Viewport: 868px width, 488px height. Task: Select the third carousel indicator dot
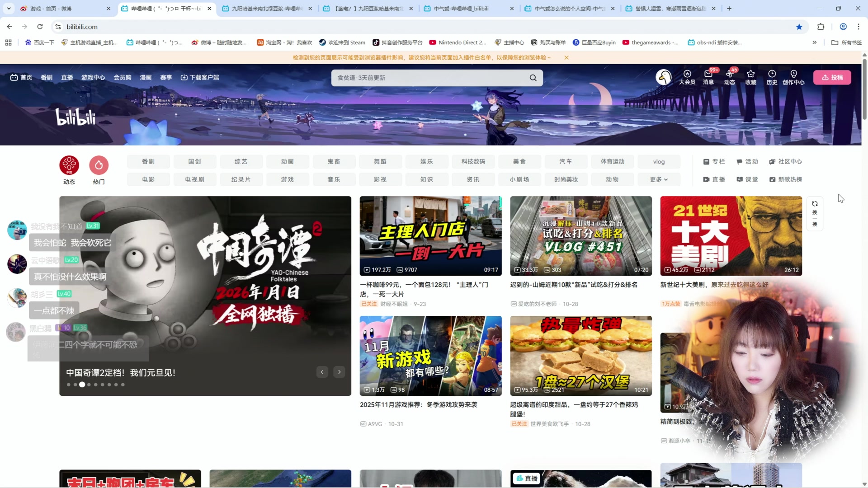[82, 385]
